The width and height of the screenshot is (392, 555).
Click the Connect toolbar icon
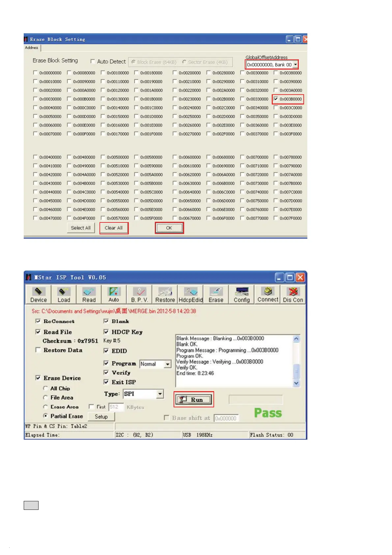[268, 294]
